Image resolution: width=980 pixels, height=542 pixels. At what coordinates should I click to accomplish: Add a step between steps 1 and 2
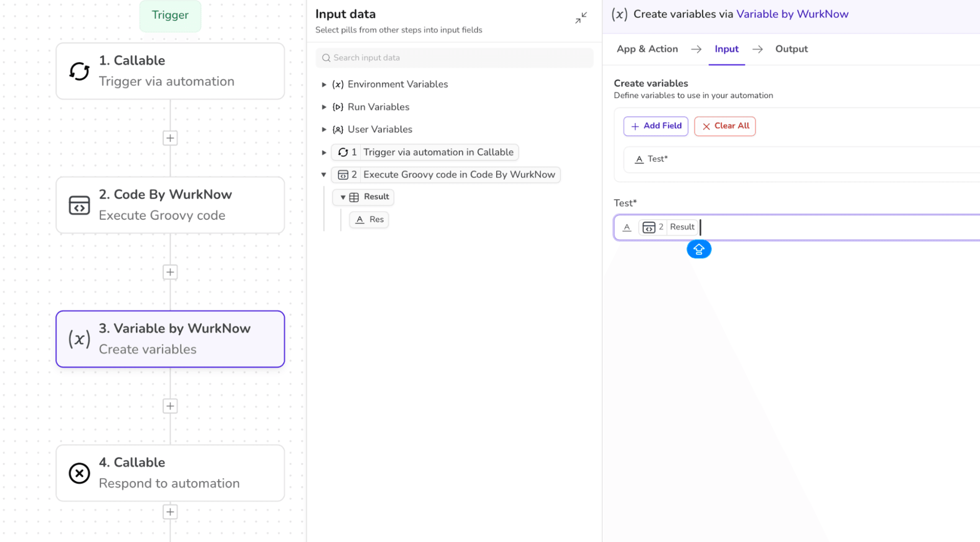tap(170, 138)
